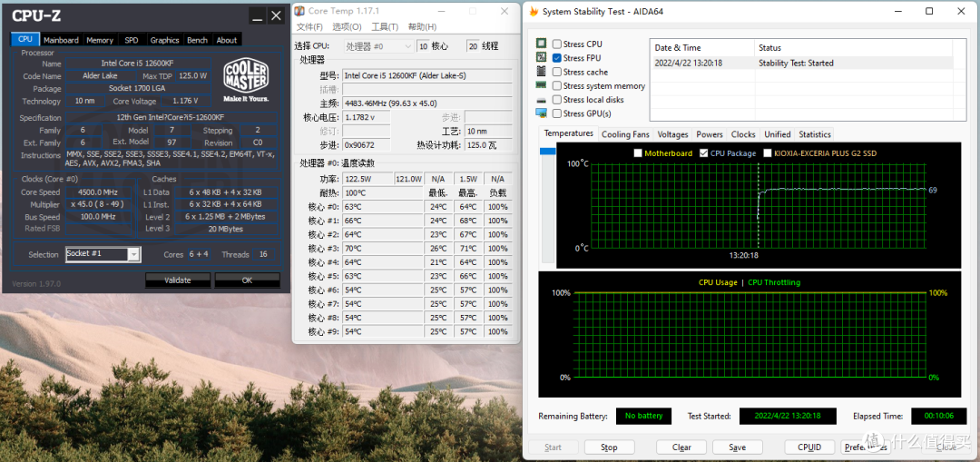Open the SPD tab in CPU-Z
Image resolution: width=980 pixels, height=462 pixels.
tap(132, 40)
